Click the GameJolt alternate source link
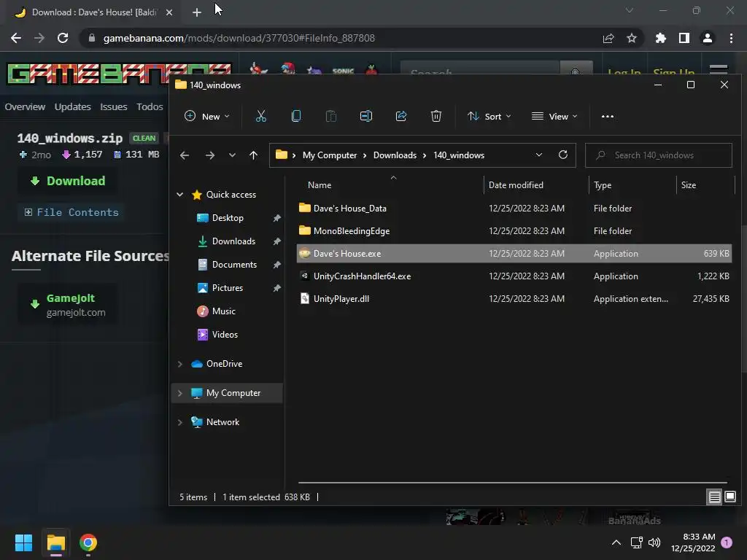747x560 pixels. click(68, 305)
